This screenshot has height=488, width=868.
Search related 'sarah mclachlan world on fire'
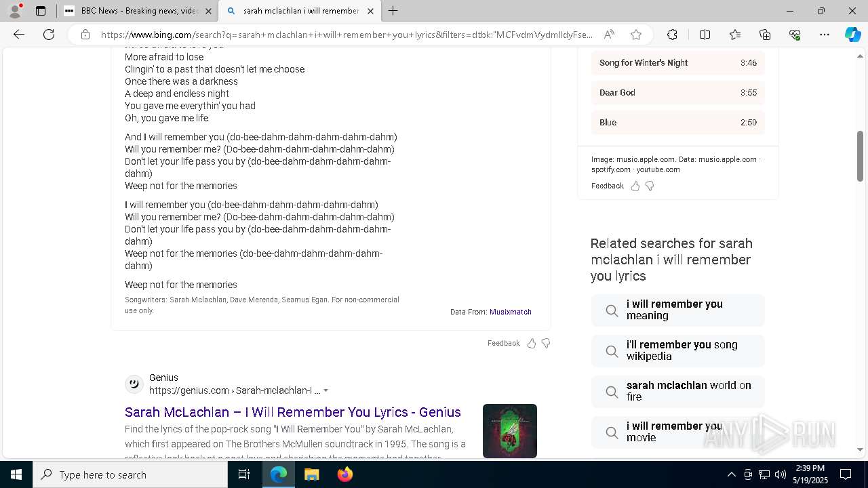click(x=677, y=391)
